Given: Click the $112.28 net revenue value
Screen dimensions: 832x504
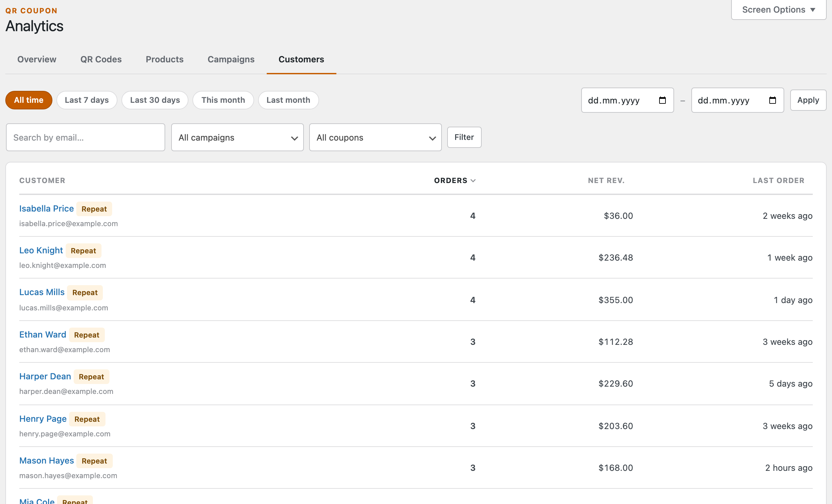Looking at the screenshot, I should point(616,342).
